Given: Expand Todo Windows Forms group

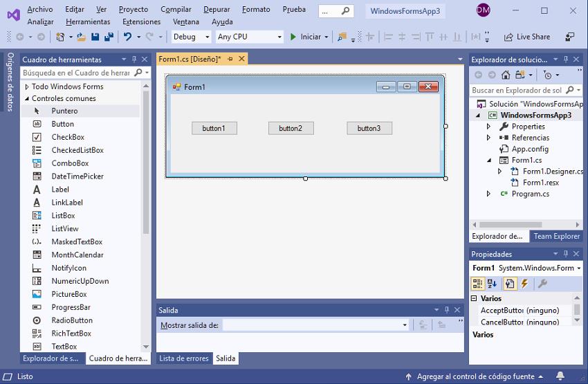Looking at the screenshot, I should click(26, 86).
